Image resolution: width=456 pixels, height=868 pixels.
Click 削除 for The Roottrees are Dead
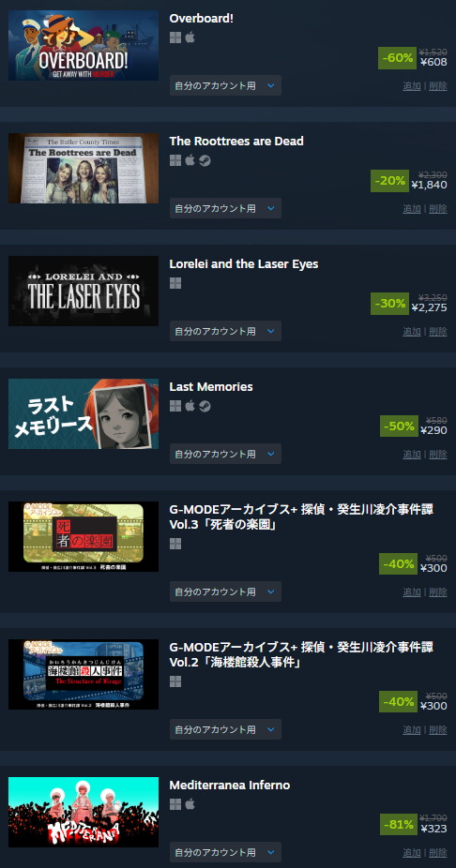[x=438, y=209]
